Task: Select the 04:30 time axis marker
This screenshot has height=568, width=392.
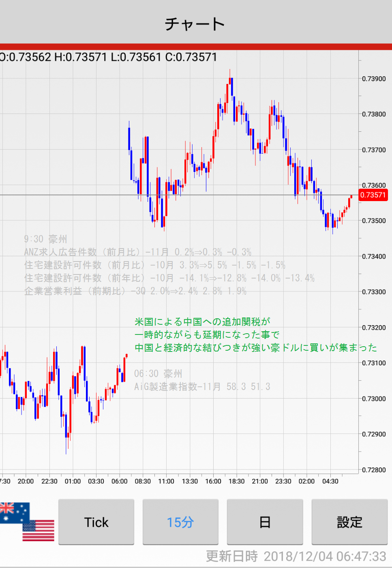Action: click(x=330, y=481)
